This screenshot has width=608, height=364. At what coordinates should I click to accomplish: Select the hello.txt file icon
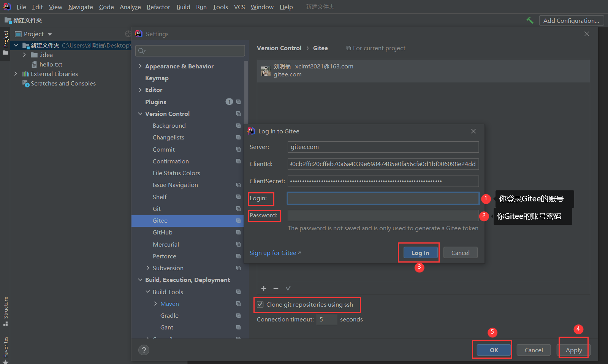point(34,64)
